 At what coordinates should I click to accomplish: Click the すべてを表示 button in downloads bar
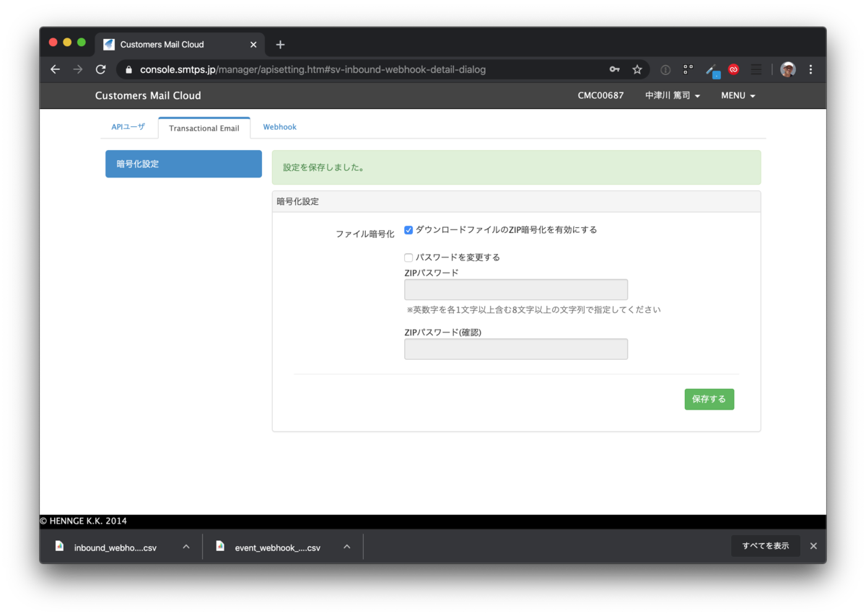[765, 546]
